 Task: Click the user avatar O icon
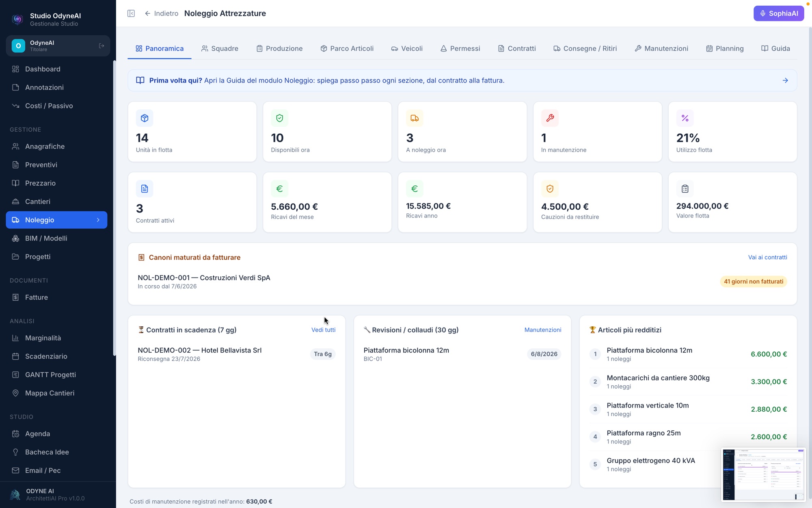[18, 46]
